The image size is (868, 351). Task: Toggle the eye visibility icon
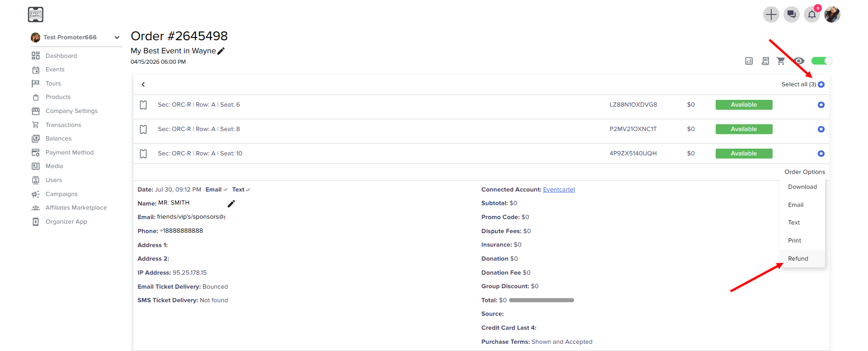point(799,61)
